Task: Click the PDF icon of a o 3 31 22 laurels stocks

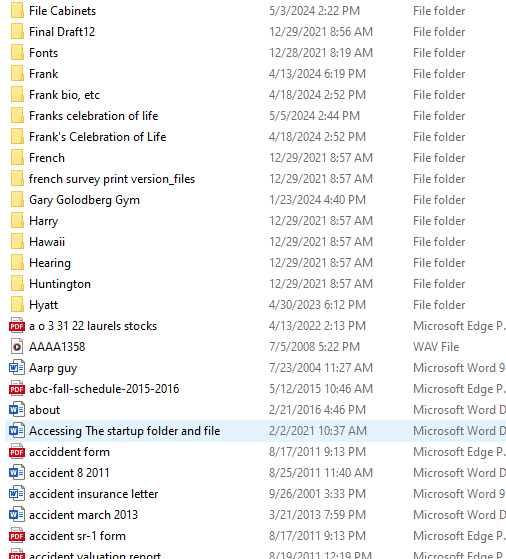Action: (x=17, y=326)
